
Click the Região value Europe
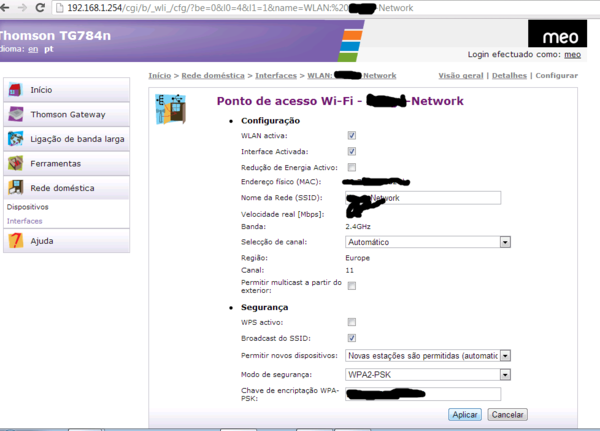pos(357,258)
